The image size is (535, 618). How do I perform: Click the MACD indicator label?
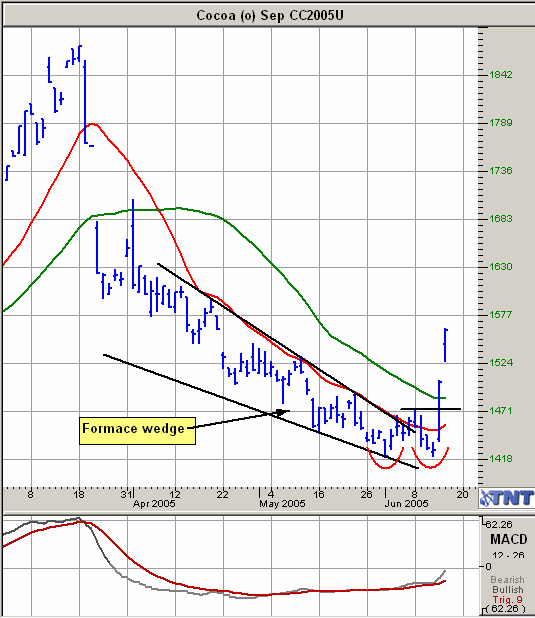click(x=508, y=539)
